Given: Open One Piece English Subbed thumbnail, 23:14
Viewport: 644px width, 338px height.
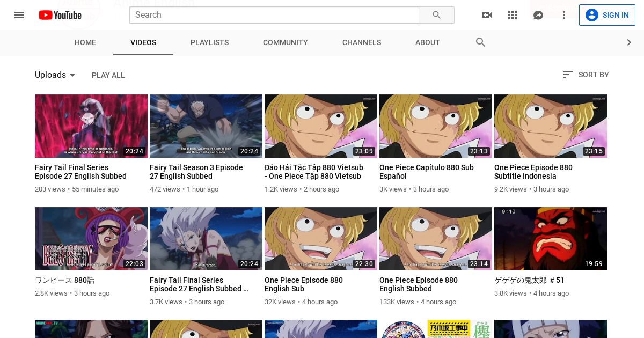Looking at the screenshot, I should click(436, 239).
